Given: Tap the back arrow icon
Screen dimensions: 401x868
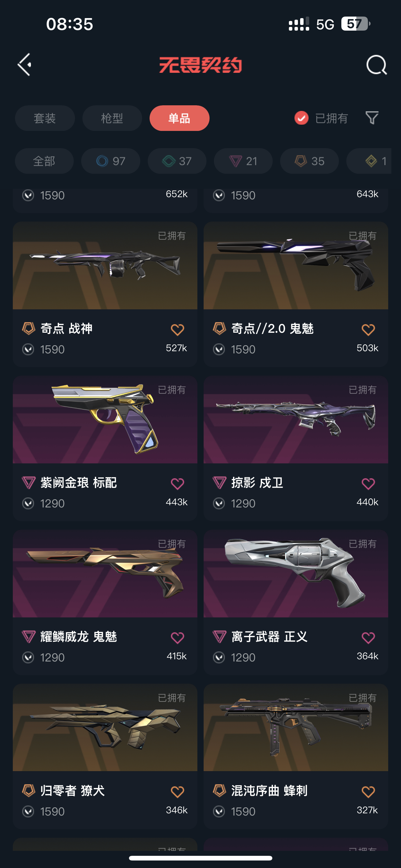Looking at the screenshot, I should click(25, 64).
